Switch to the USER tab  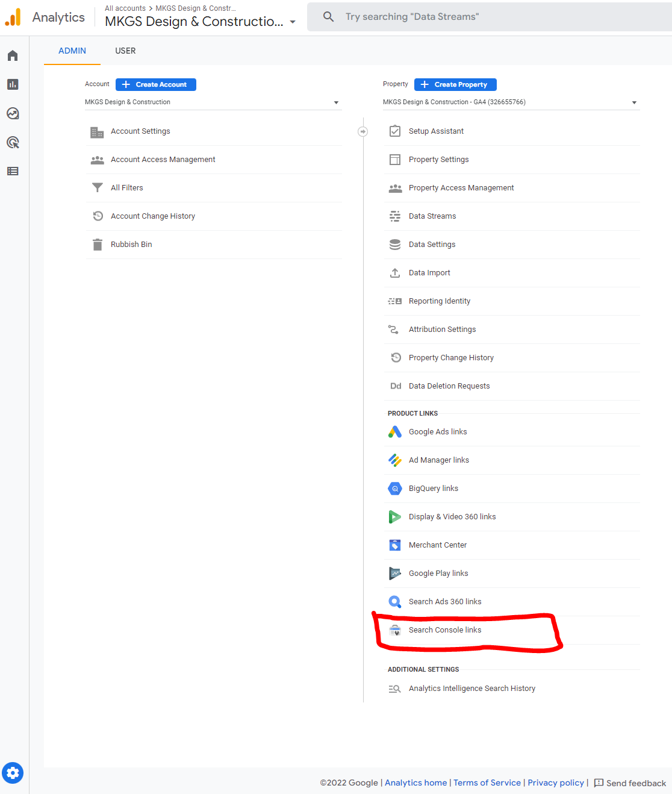[125, 51]
